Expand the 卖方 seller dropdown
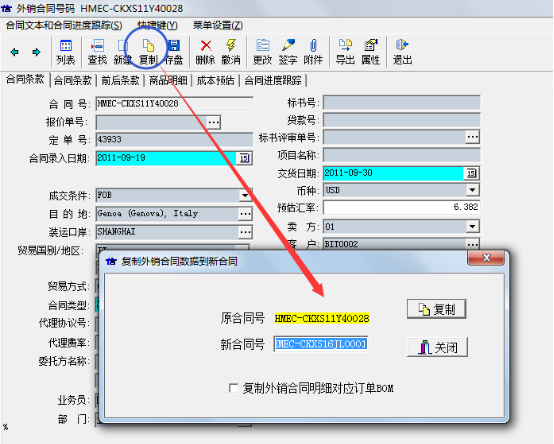The image size is (554, 444). 472,226
